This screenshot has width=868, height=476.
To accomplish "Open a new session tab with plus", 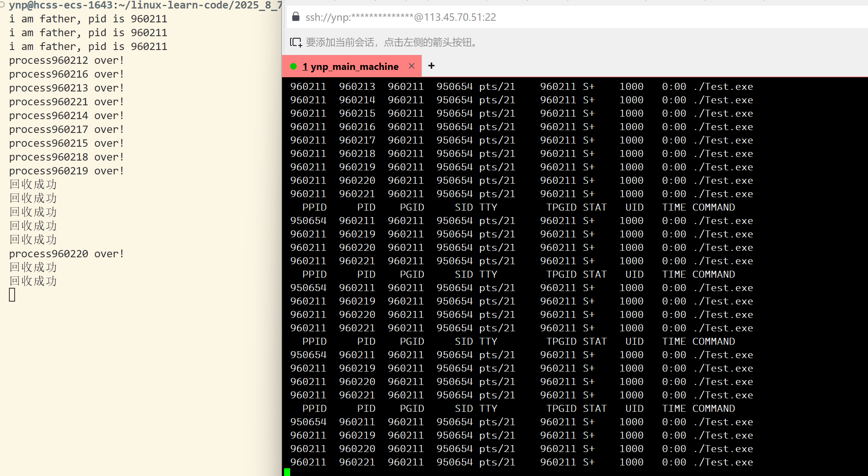I will click(432, 65).
